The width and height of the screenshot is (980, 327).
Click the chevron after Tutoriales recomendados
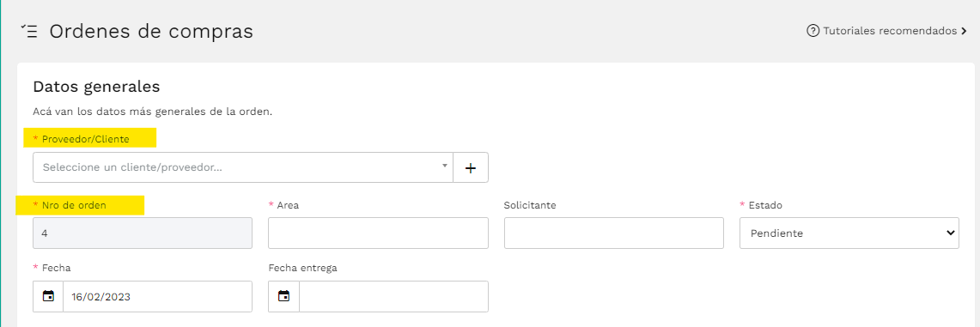pos(964,31)
